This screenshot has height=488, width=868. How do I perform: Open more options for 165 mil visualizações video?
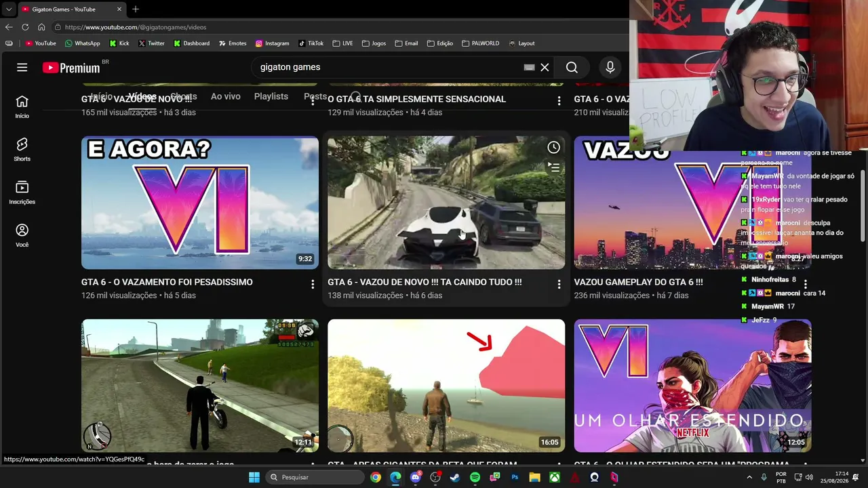(313, 101)
